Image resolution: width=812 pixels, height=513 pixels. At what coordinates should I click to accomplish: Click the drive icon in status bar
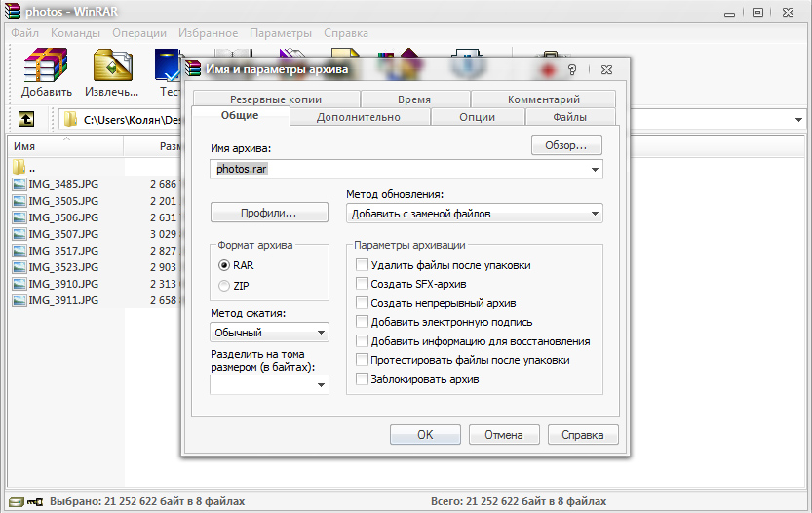[x=17, y=501]
